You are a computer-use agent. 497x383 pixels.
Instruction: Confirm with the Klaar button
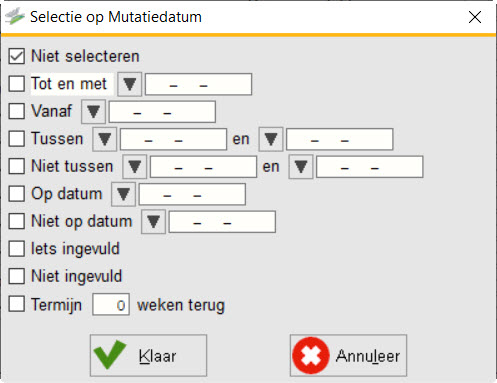(x=148, y=355)
